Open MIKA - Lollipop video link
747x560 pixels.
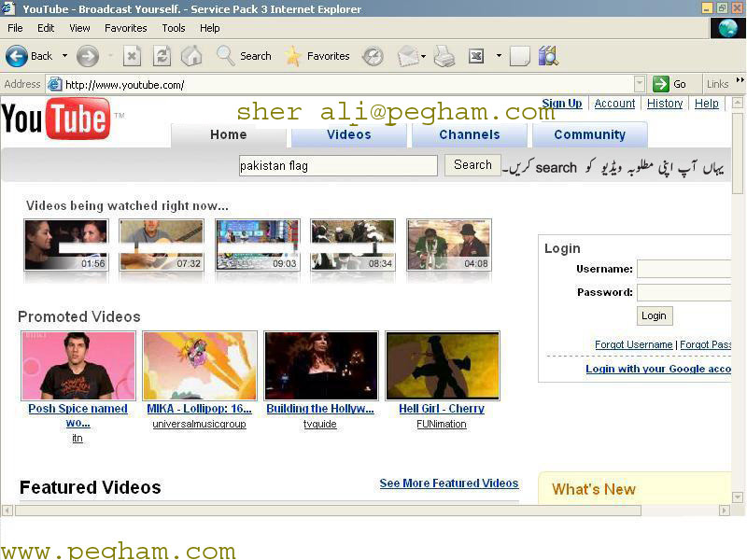click(x=199, y=409)
